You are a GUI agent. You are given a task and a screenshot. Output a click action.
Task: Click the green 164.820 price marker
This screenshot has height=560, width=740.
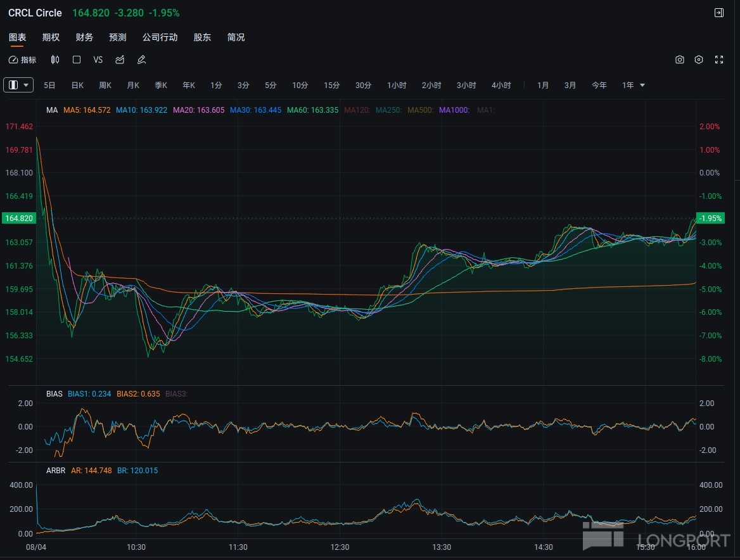(x=19, y=218)
